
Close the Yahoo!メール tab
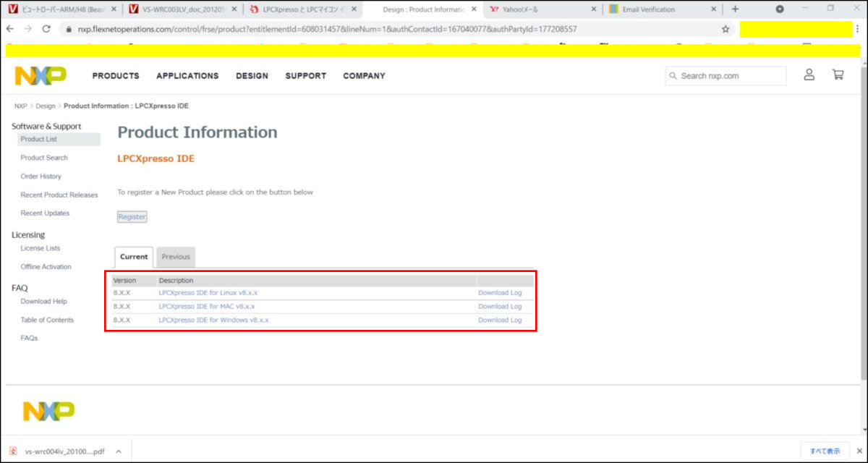point(593,9)
